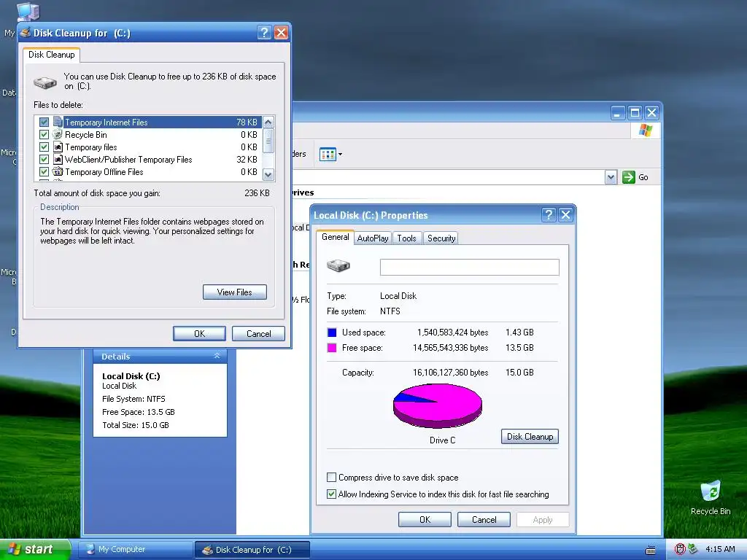Click the Recycle Bin list item icon
Image resolution: width=747 pixels, height=560 pixels.
click(x=58, y=135)
